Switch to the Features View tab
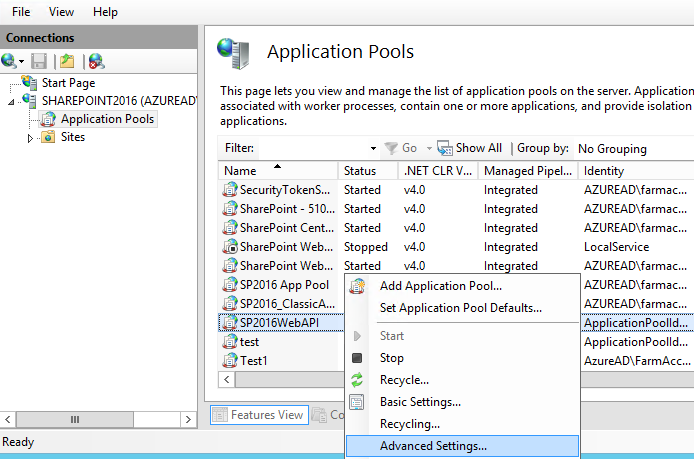 click(x=258, y=415)
